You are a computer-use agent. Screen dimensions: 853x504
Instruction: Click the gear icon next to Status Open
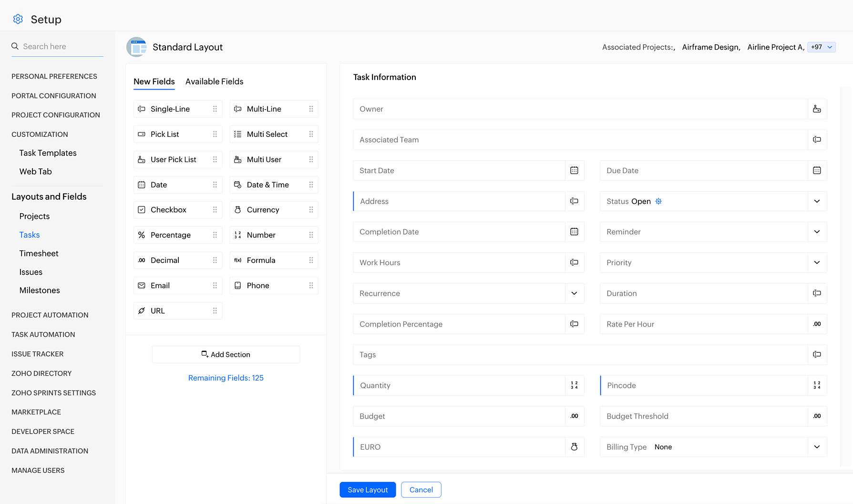[658, 202]
